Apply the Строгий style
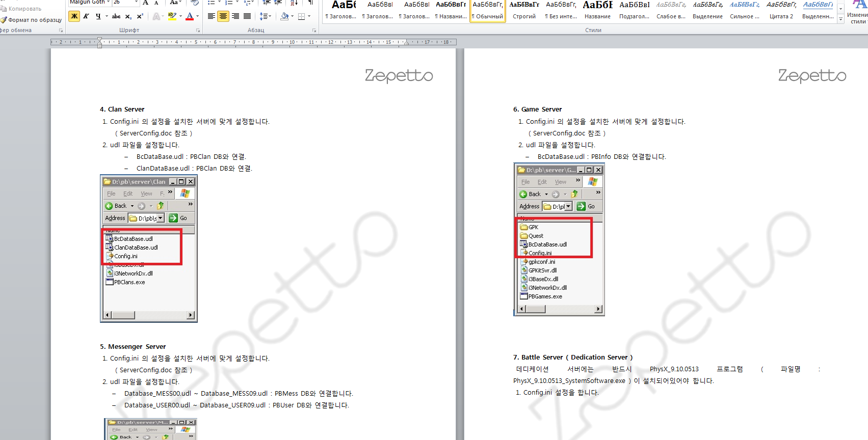This screenshot has height=440, width=868. click(x=524, y=11)
